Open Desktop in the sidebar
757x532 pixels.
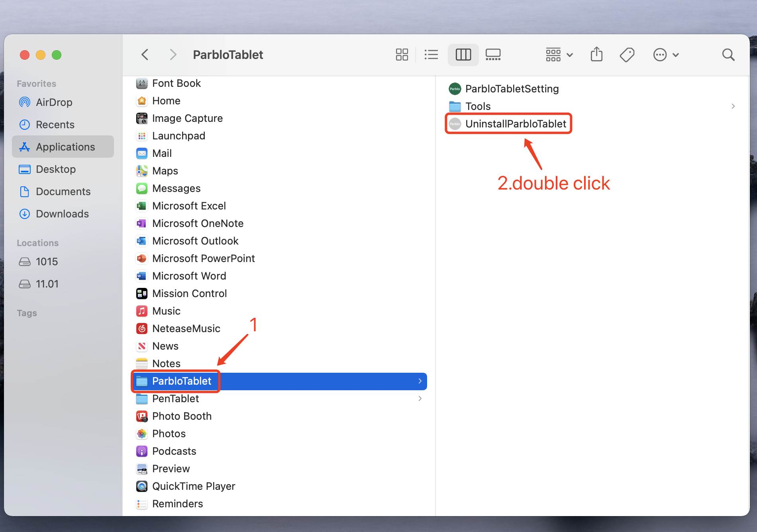click(x=63, y=169)
